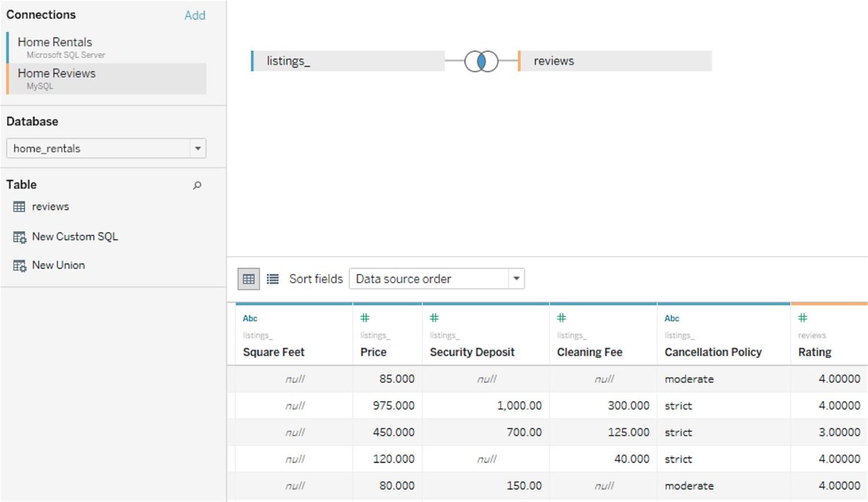Select New Custom SQL entry
Viewport: 868px width, 502px height.
click(x=75, y=237)
